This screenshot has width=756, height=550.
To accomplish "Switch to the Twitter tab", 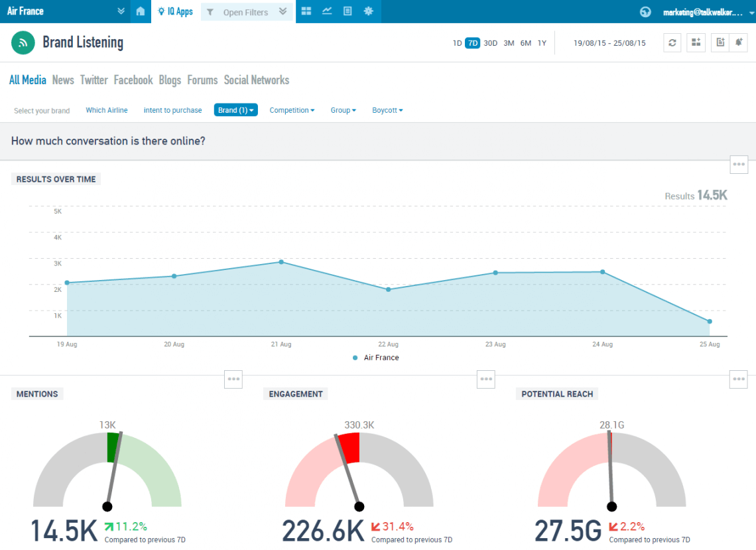I will pyautogui.click(x=94, y=80).
